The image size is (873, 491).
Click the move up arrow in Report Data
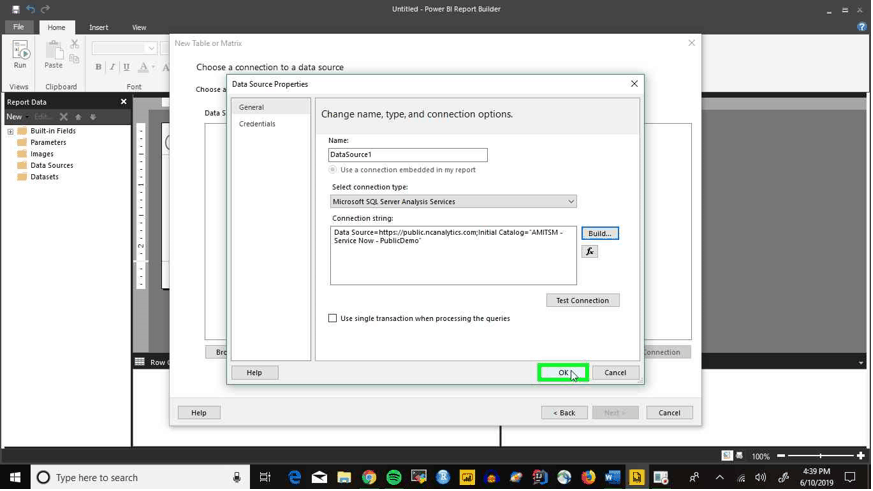(79, 117)
